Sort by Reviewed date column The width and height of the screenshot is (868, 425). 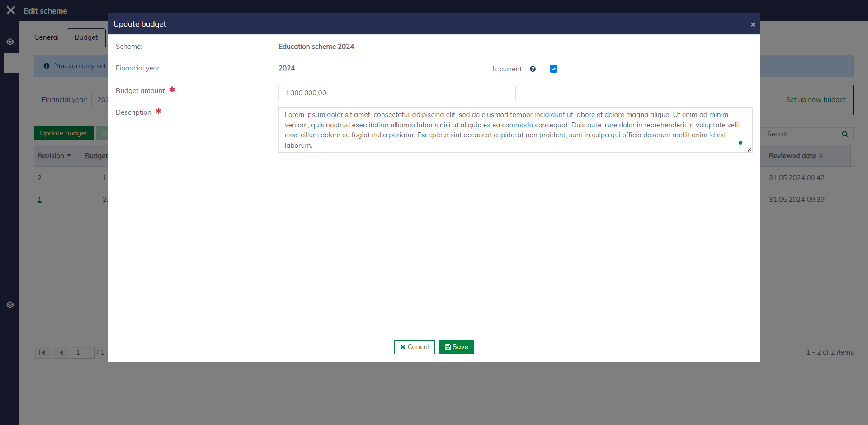coord(795,156)
